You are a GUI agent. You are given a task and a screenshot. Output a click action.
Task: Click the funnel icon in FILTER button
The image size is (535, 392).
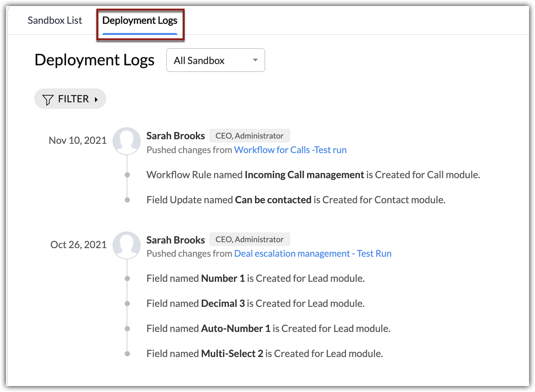(x=48, y=99)
